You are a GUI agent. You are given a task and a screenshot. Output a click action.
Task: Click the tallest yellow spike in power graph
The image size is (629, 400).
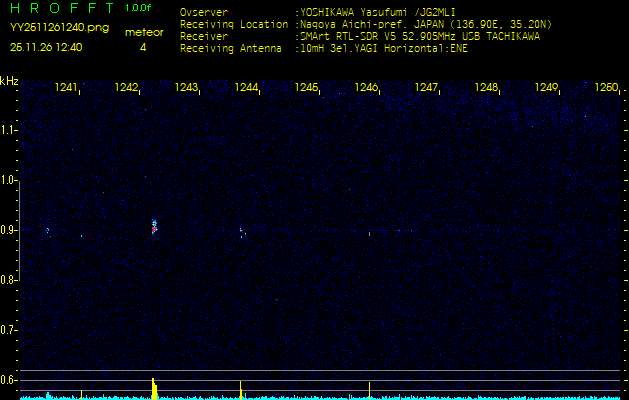click(153, 386)
